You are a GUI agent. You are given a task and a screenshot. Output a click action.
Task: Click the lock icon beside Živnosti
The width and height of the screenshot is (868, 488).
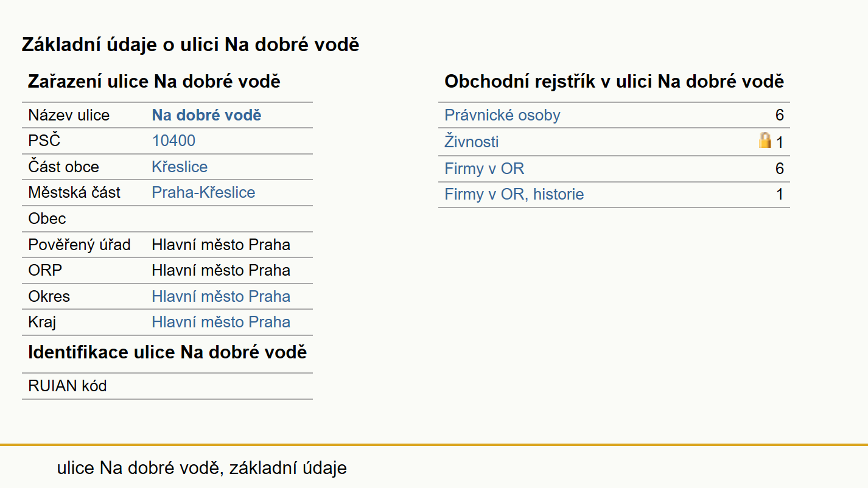click(x=765, y=141)
